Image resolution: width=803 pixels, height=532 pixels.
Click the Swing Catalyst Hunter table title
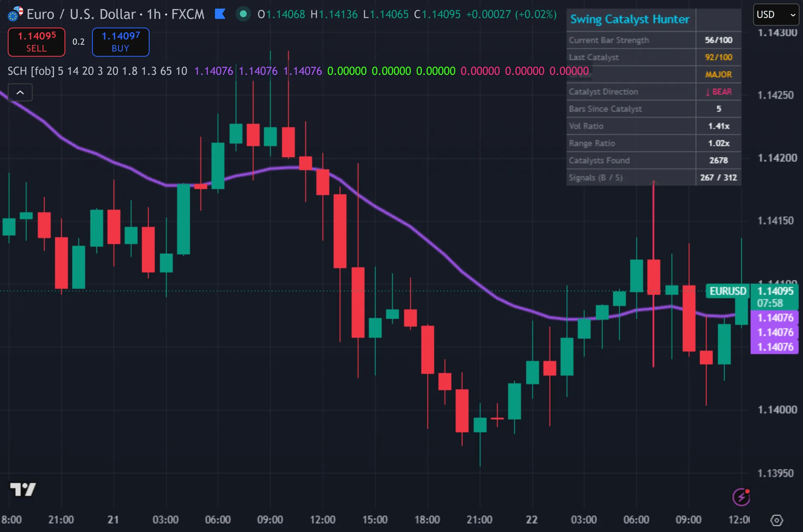630,19
